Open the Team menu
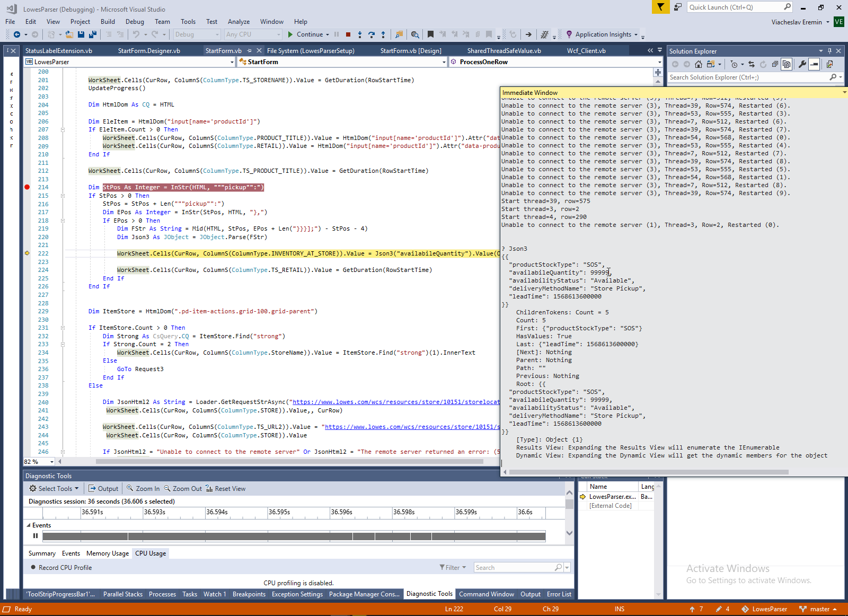848x616 pixels. click(x=162, y=22)
